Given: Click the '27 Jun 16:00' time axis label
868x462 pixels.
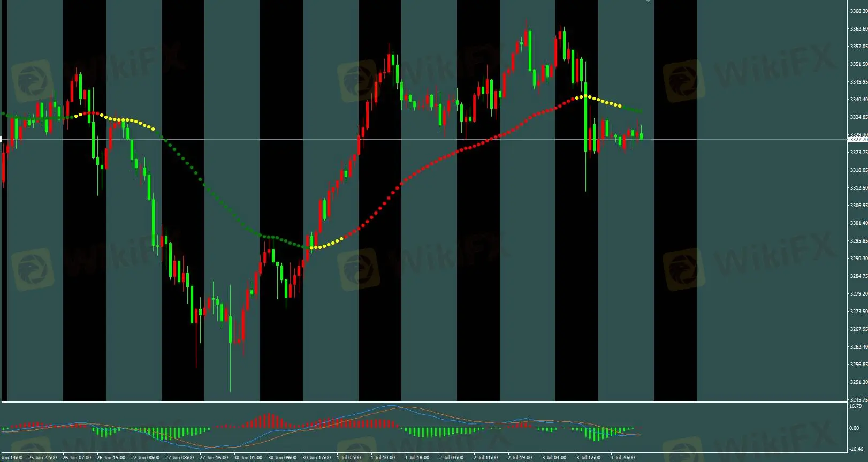Looking at the screenshot, I should click(214, 458).
